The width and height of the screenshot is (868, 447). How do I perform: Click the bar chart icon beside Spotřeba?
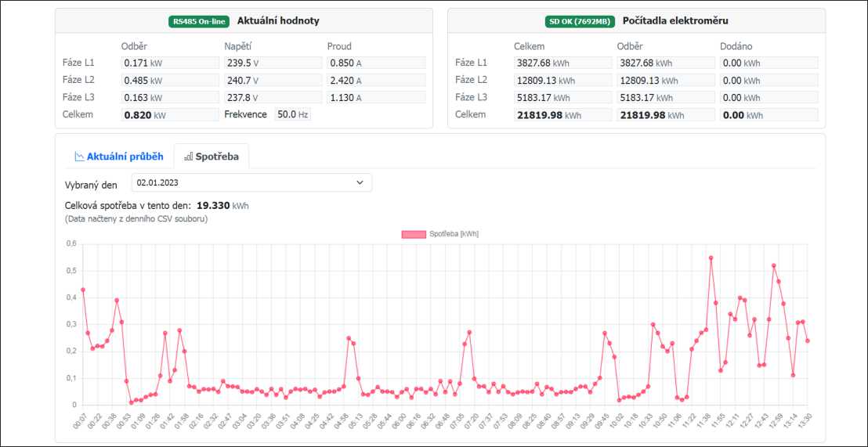point(189,157)
